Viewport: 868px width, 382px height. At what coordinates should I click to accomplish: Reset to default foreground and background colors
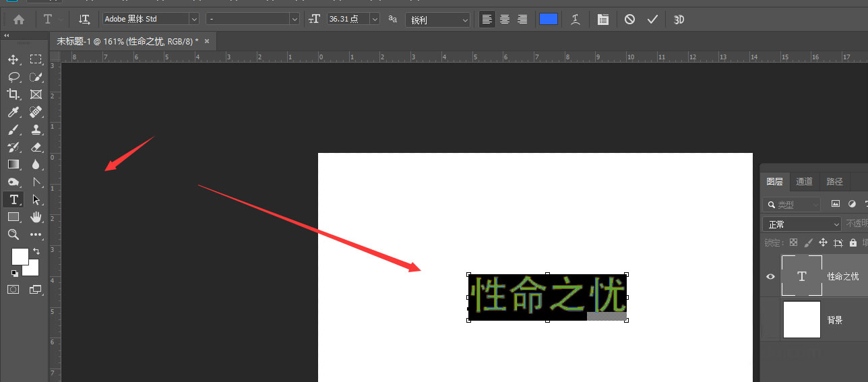[14, 273]
